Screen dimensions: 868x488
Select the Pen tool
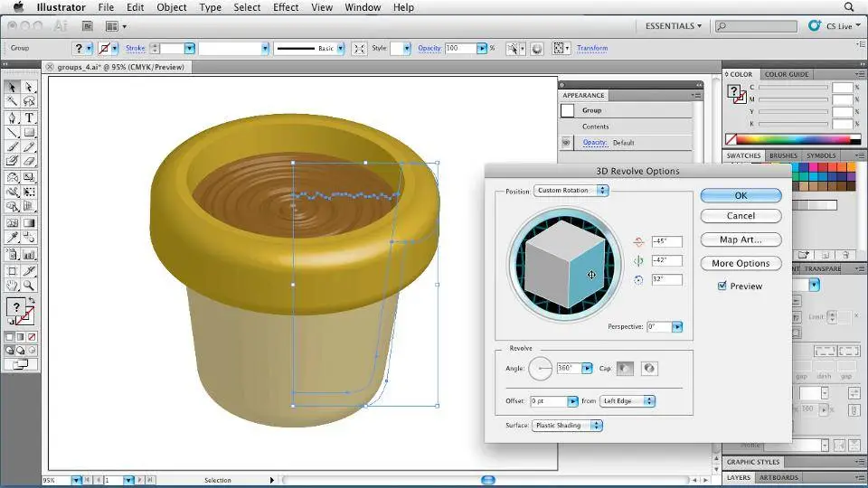point(13,117)
